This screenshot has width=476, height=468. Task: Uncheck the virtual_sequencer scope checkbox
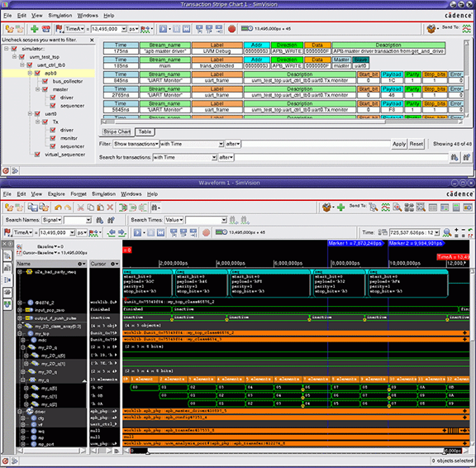37,155
